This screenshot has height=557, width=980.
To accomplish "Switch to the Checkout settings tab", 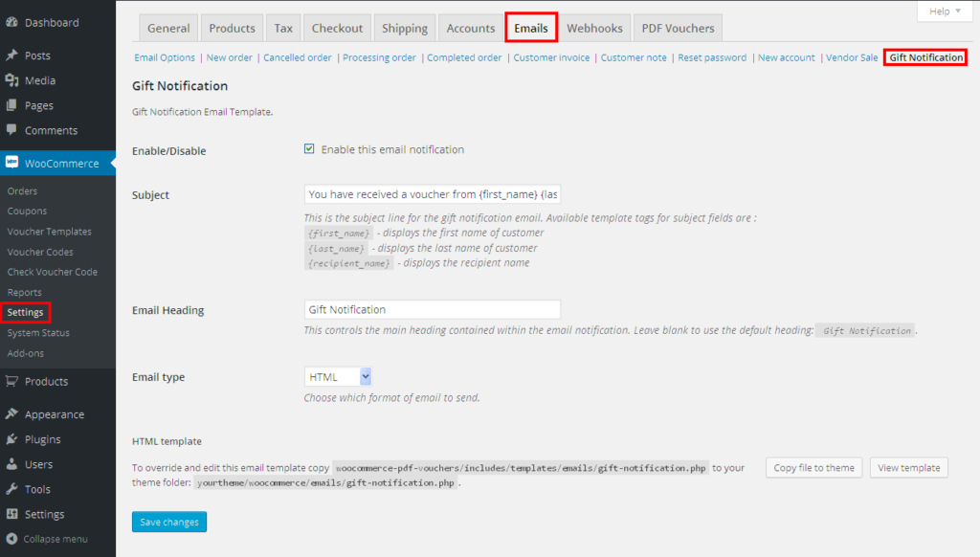I will (x=337, y=28).
